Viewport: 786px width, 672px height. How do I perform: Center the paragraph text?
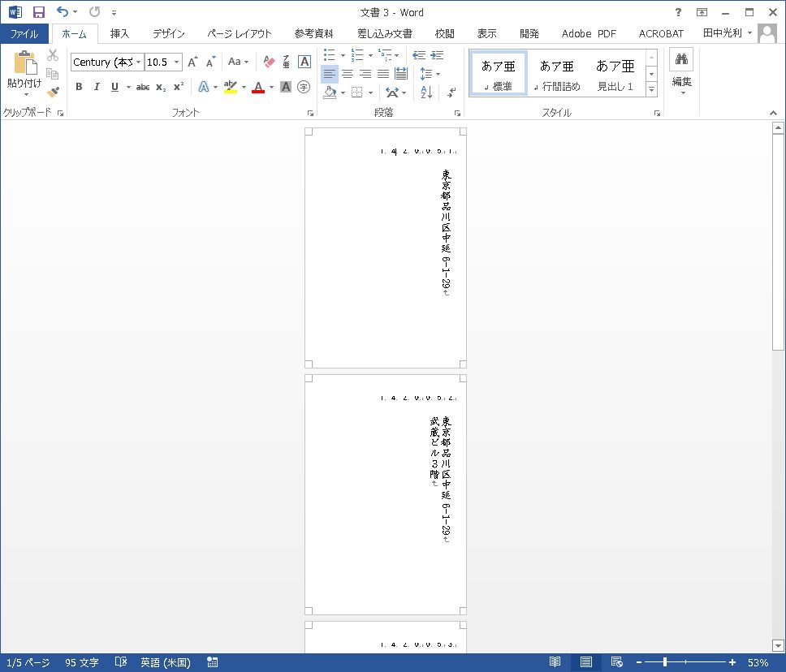(x=348, y=74)
